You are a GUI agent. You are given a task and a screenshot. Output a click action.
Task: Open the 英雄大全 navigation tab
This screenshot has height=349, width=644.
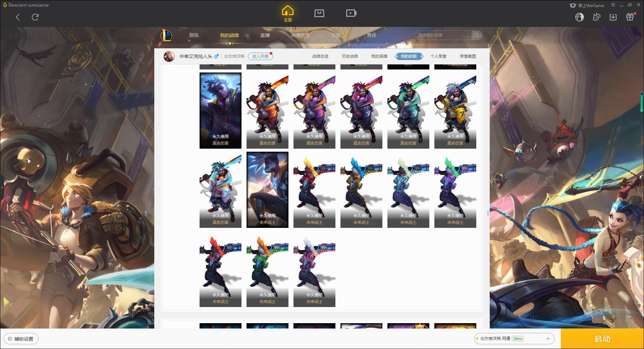click(x=301, y=35)
